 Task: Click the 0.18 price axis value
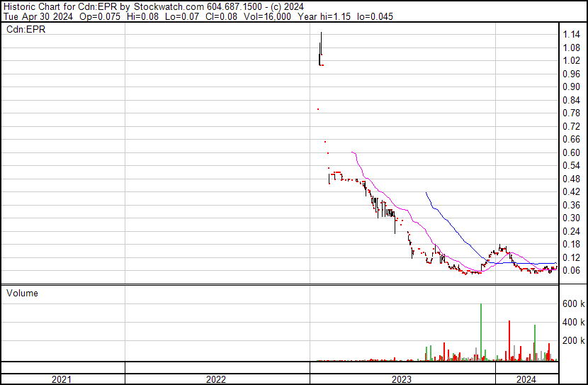tap(572, 245)
